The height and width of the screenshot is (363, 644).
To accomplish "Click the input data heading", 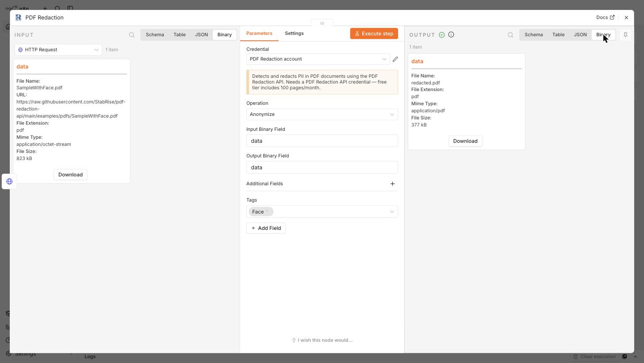I will [23, 67].
